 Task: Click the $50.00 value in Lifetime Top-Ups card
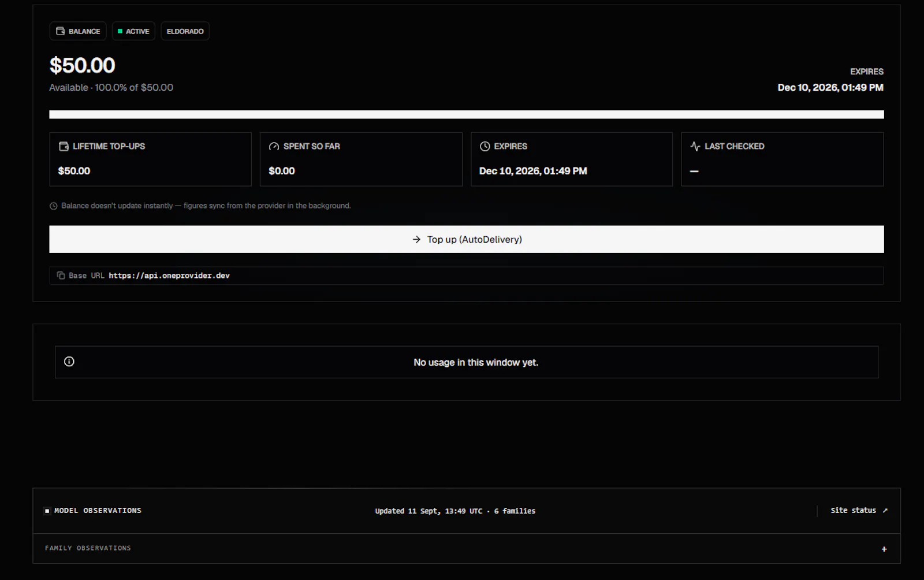coord(74,171)
